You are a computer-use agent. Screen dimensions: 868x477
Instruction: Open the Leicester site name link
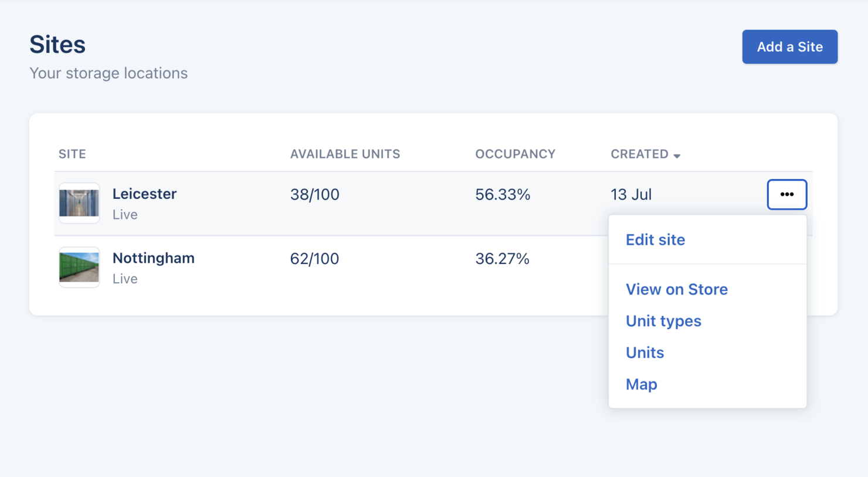[144, 194]
